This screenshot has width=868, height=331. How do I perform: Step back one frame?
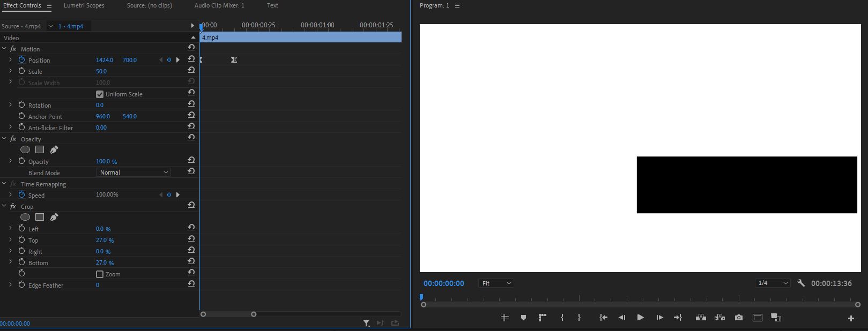click(622, 318)
